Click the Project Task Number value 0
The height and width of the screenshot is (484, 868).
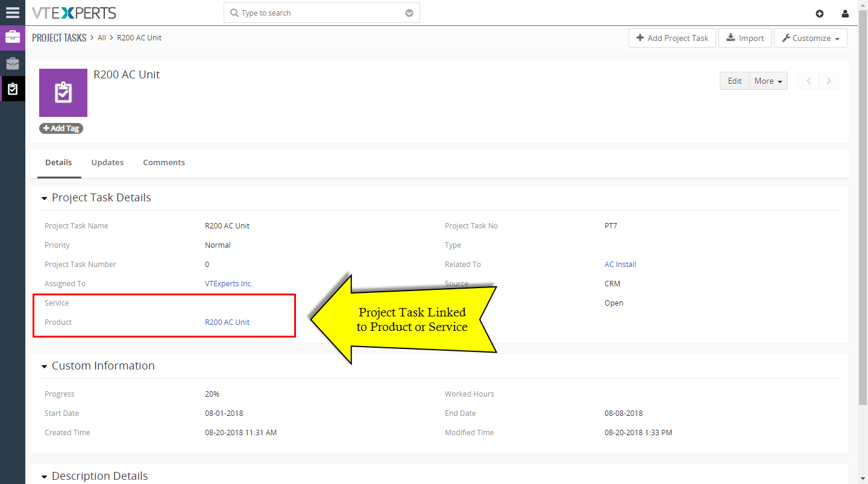pos(207,264)
